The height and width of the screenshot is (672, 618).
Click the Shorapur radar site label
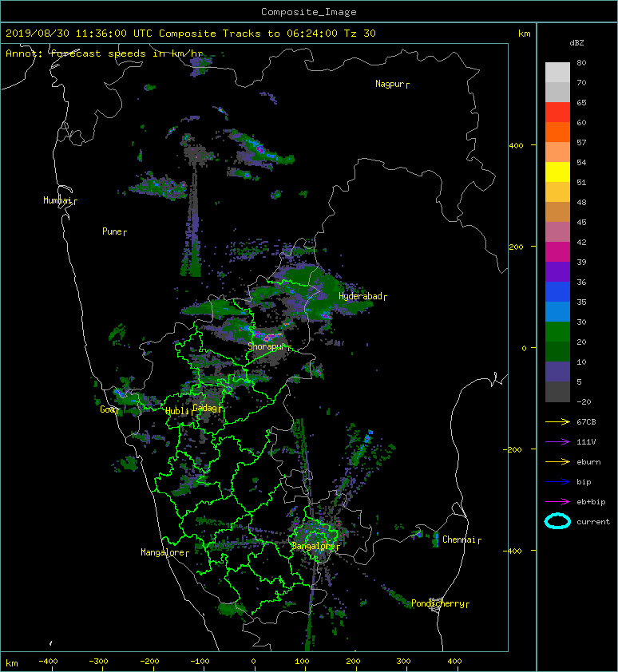269,346
